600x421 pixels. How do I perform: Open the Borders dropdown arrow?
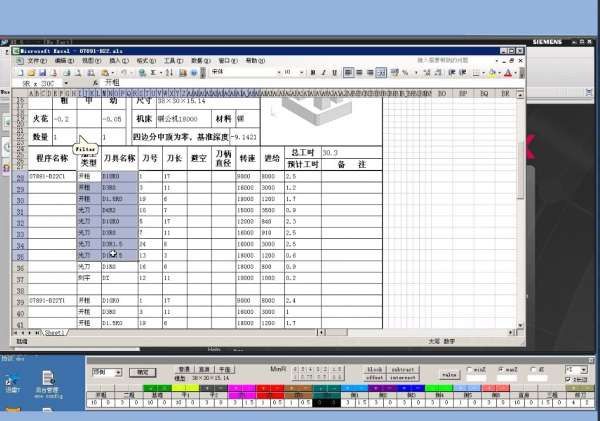pos(483,73)
